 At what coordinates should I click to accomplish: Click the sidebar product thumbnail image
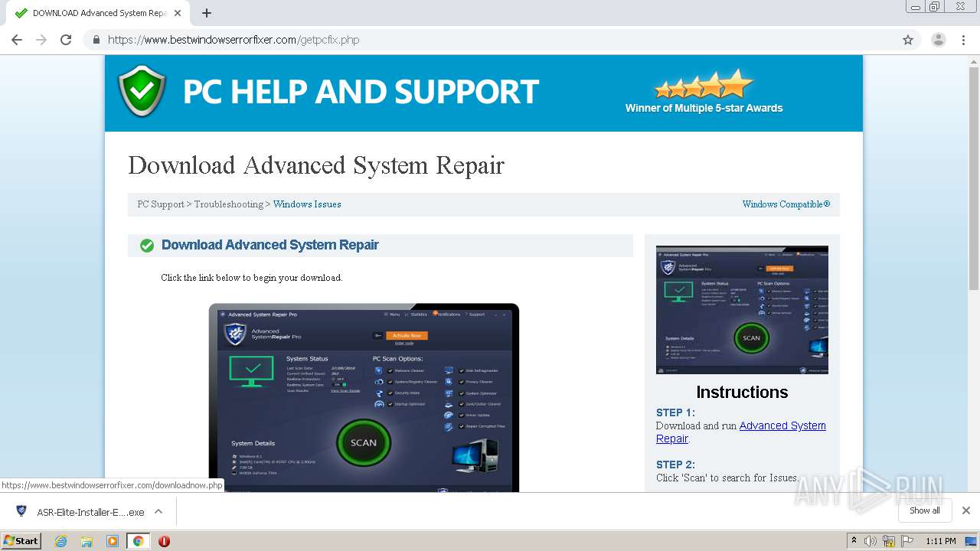point(742,310)
